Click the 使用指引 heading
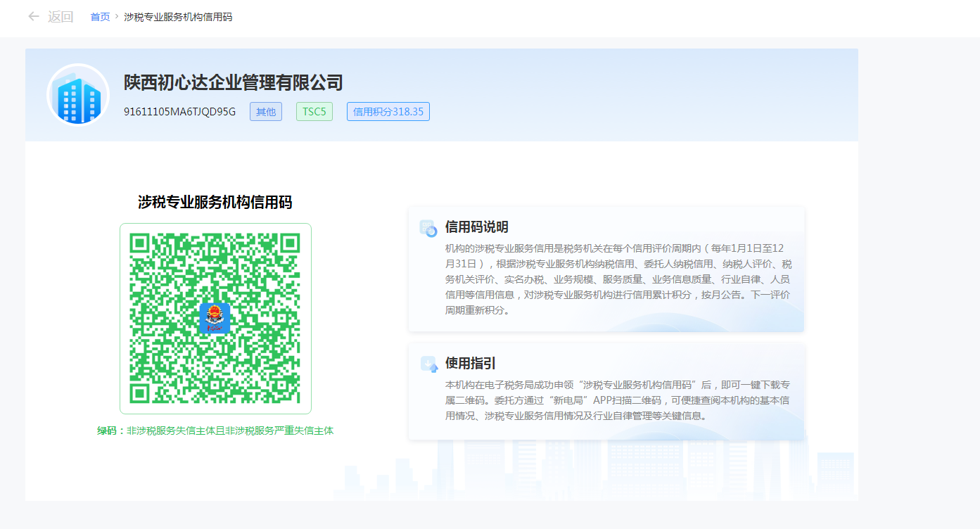Image resolution: width=980 pixels, height=529 pixels. (471, 364)
